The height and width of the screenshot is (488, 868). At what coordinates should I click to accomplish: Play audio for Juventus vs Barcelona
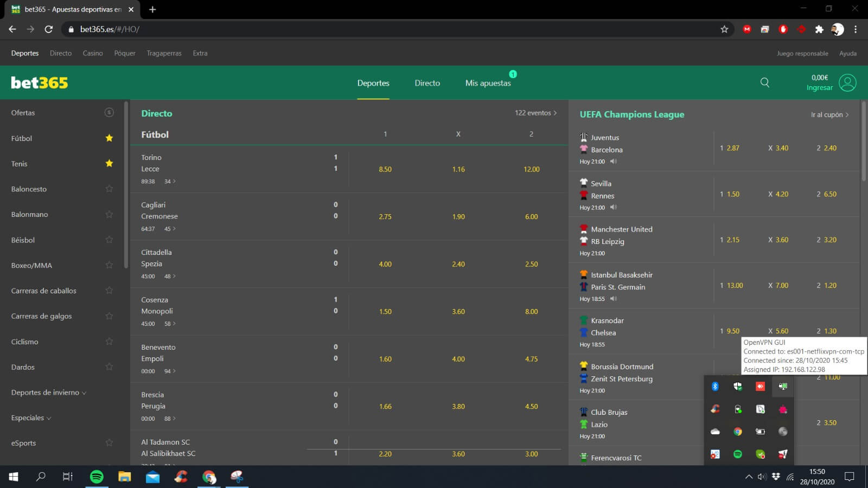coord(614,162)
